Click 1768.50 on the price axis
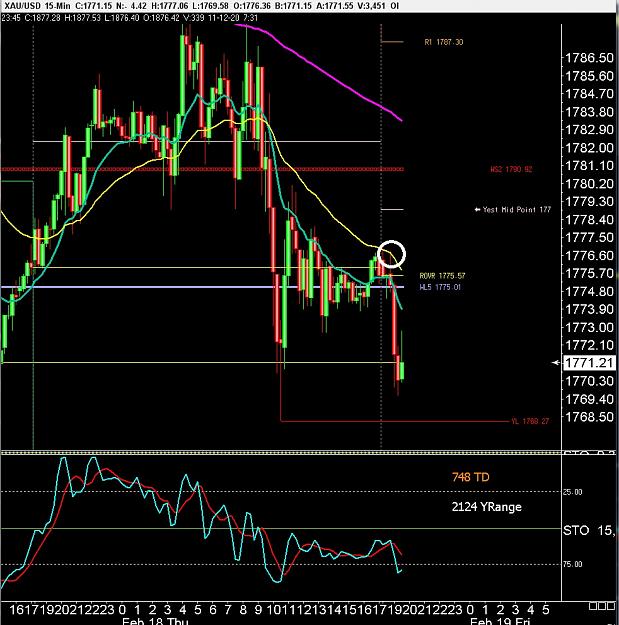The width and height of the screenshot is (619, 625). click(589, 417)
